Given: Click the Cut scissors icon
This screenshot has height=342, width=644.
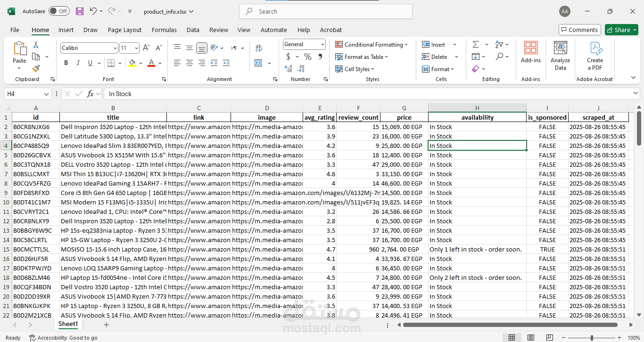Looking at the screenshot, I should click(36, 45).
